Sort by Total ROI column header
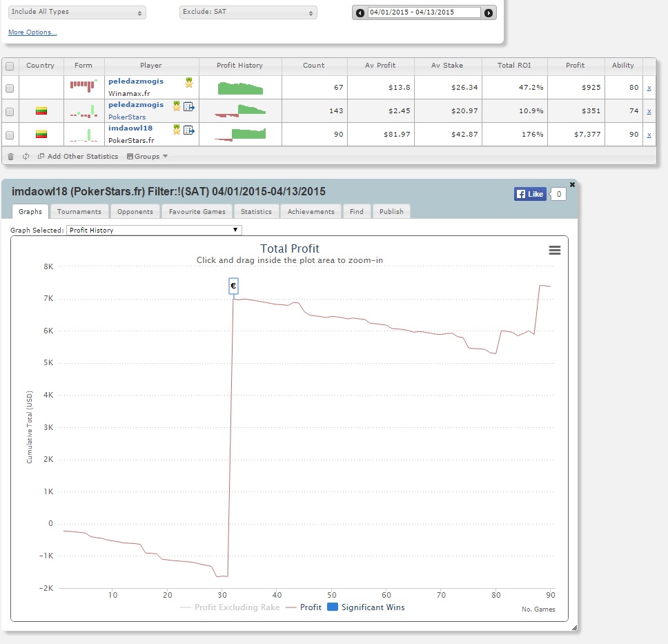Screen dimensions: 668x644 click(514, 66)
